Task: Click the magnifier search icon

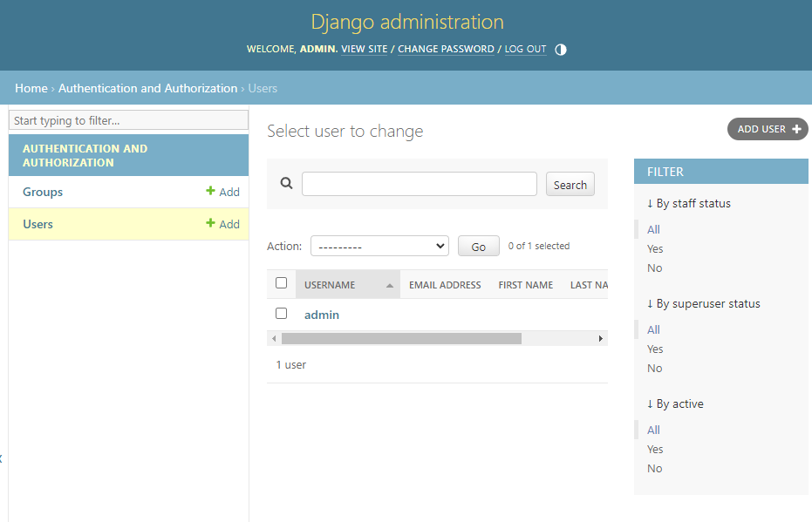Action: pyautogui.click(x=286, y=183)
